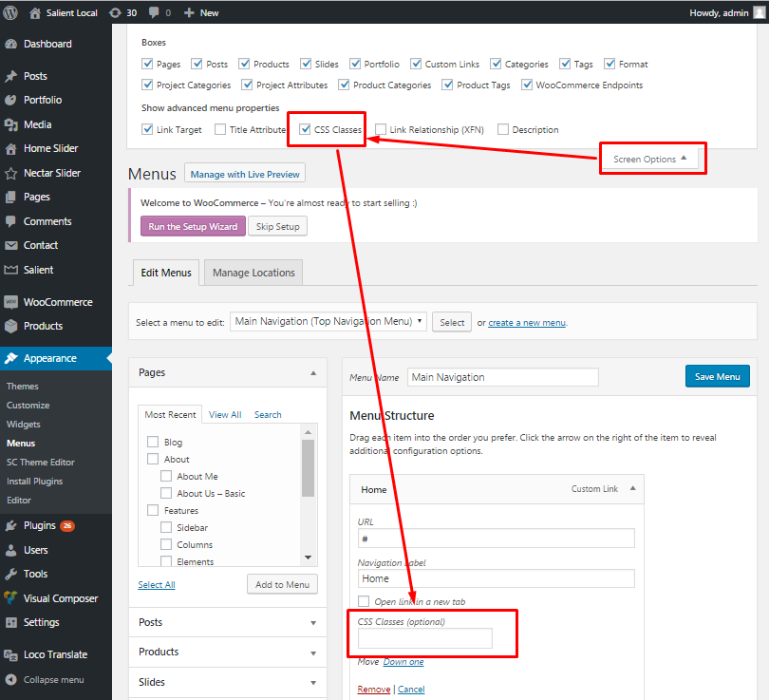Enable Link Relationship (XFN) checkbox
The width and height of the screenshot is (769, 700).
pos(380,129)
